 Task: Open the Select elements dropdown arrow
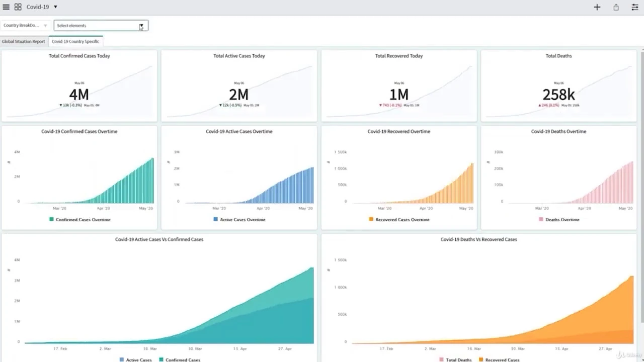click(141, 25)
